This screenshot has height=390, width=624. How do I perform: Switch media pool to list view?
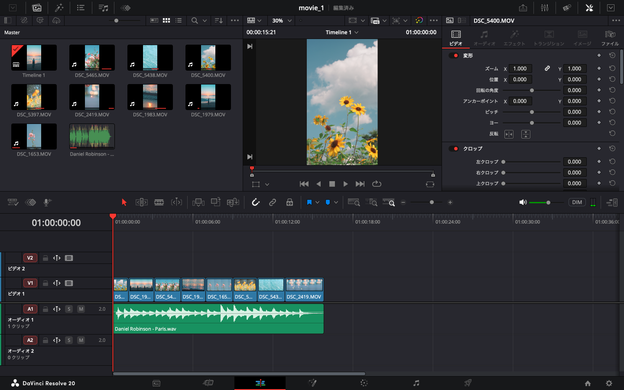[x=179, y=21]
